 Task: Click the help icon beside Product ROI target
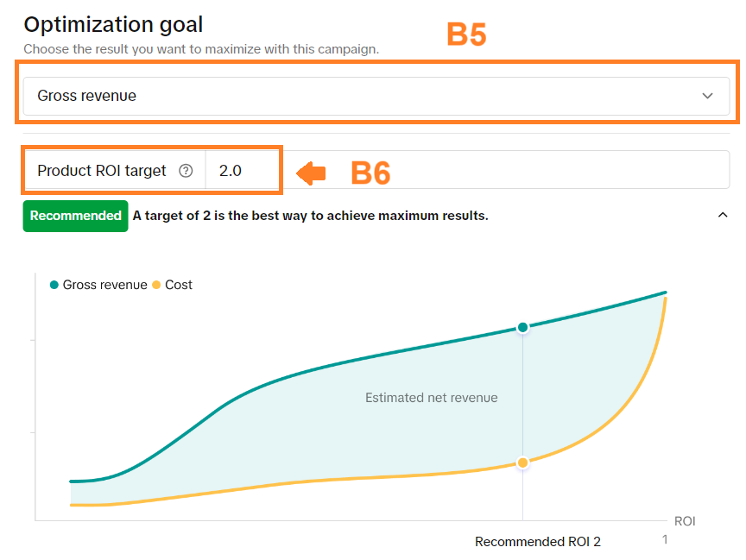(185, 171)
